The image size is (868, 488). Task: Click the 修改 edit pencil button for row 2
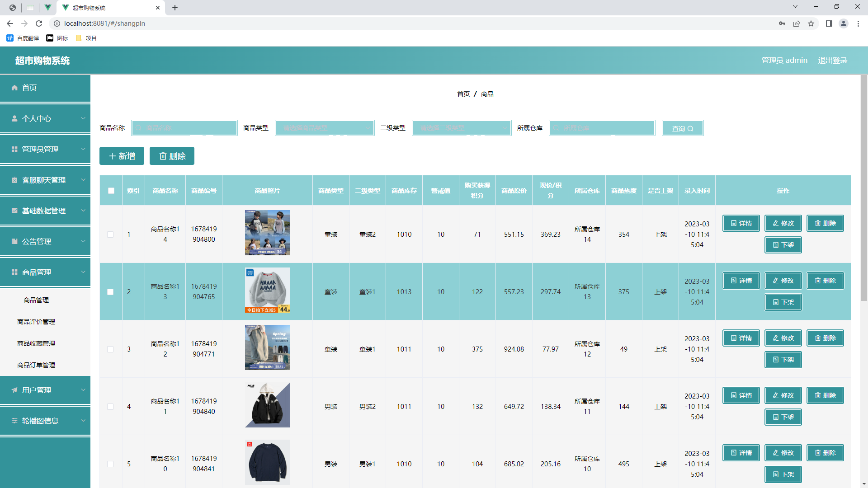coord(783,281)
